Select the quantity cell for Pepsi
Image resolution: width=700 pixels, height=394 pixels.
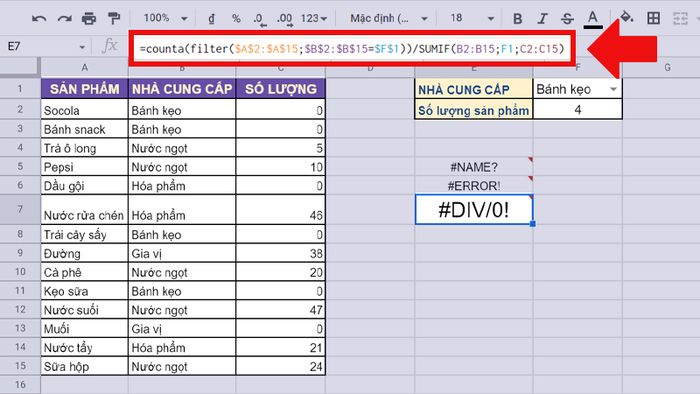pos(280,166)
